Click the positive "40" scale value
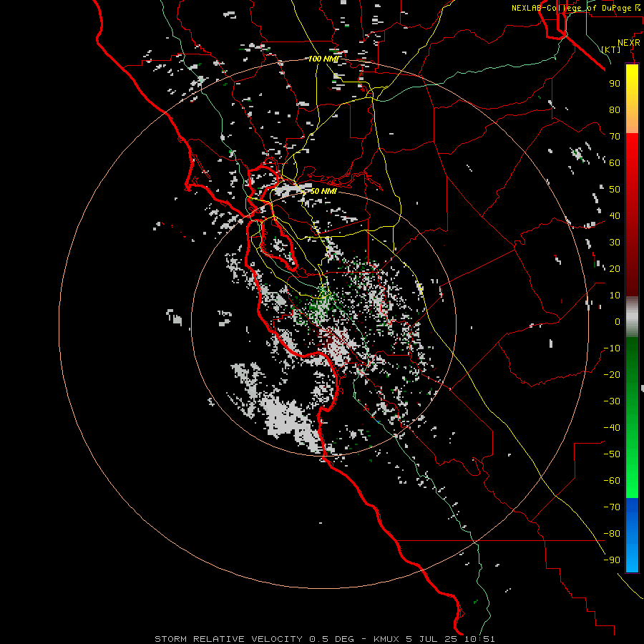The image size is (644, 644). [x=615, y=215]
